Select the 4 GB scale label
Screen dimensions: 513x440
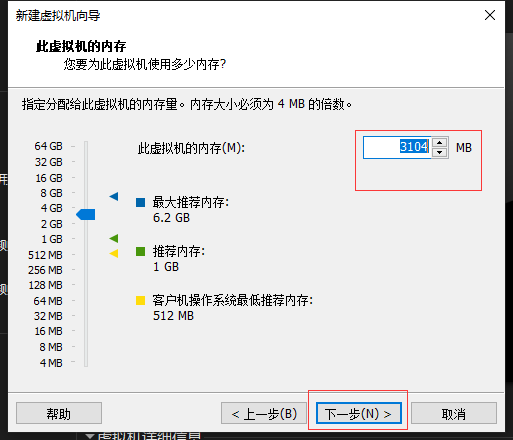52,208
